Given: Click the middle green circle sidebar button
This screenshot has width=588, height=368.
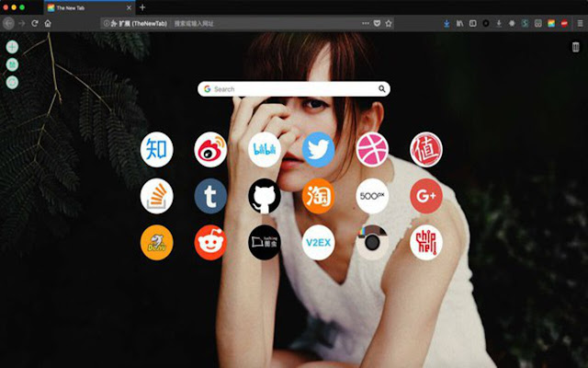Looking at the screenshot, I should pyautogui.click(x=12, y=64).
